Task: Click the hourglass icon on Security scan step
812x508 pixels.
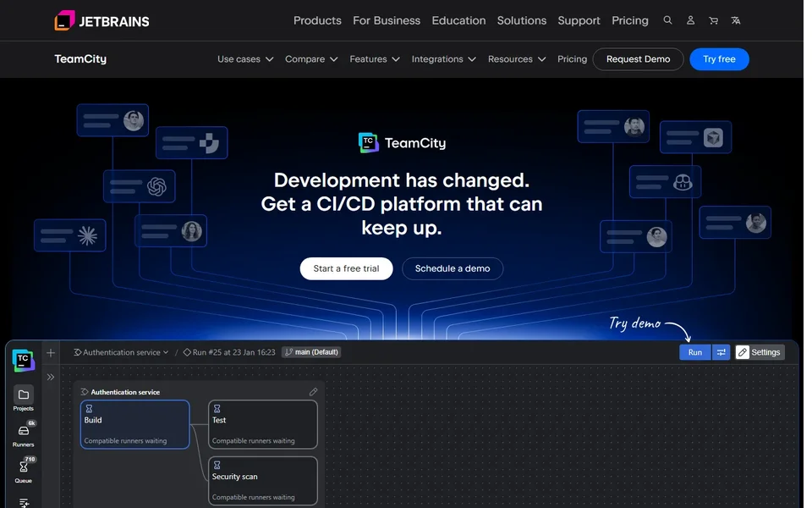Action: pos(217,465)
